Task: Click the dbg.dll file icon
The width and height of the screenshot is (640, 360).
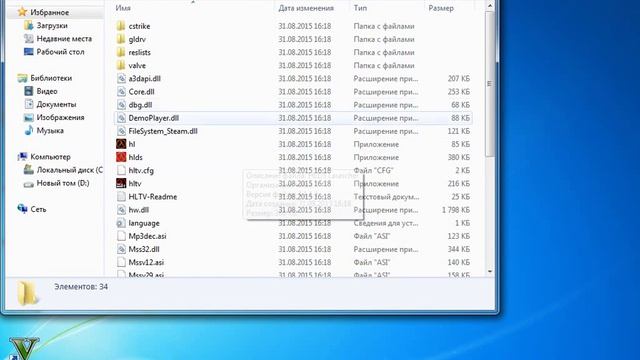Action: [x=121, y=105]
